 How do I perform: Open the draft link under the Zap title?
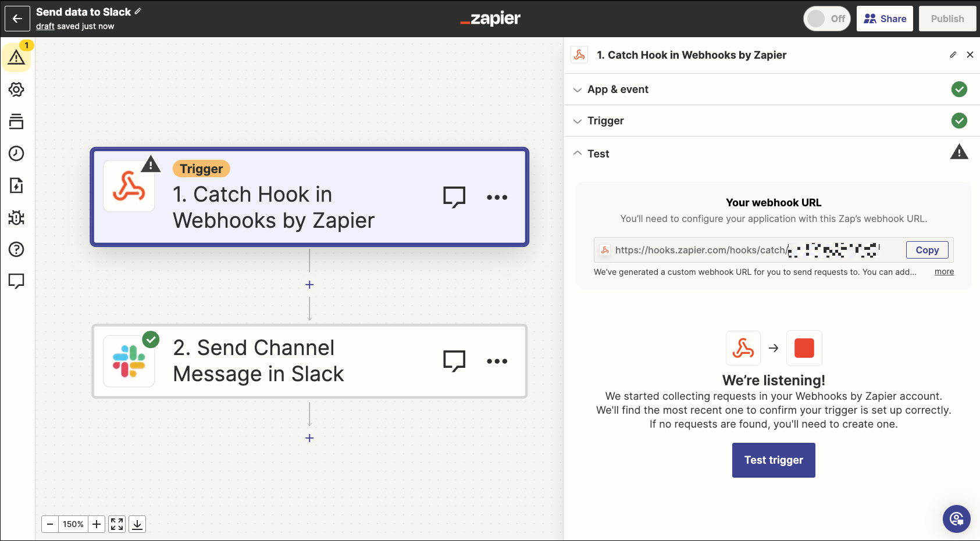pyautogui.click(x=45, y=26)
